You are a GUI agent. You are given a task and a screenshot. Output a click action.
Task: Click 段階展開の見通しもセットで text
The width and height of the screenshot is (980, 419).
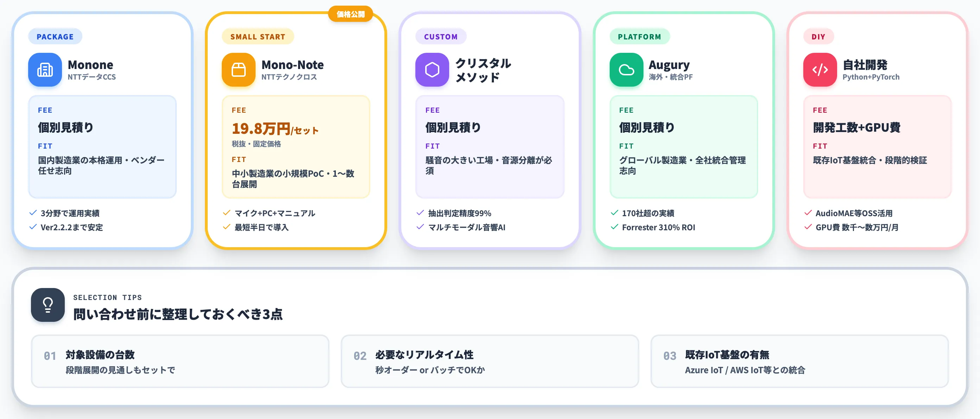(121, 370)
